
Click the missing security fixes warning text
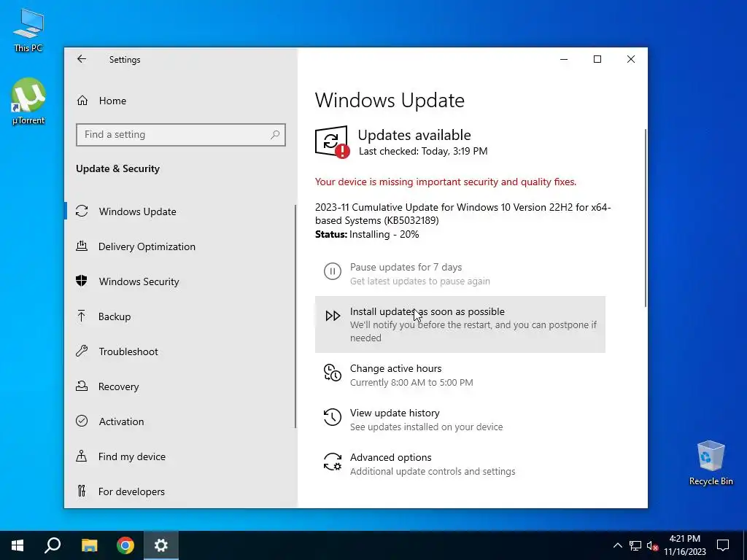[x=446, y=182]
